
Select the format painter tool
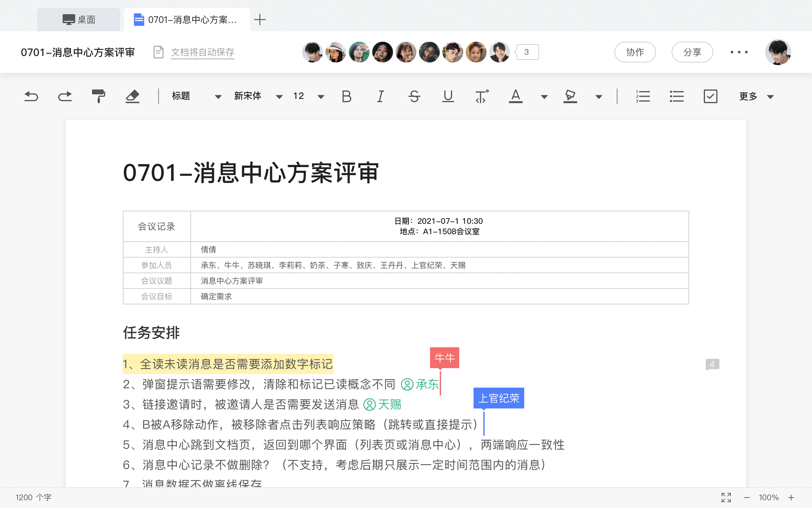[98, 97]
